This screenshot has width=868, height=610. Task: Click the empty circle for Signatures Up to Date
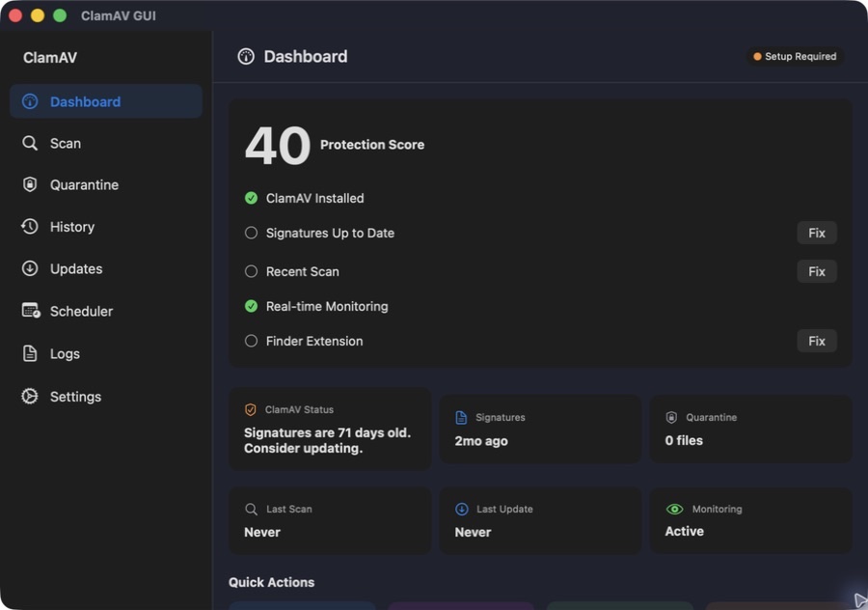tap(252, 233)
